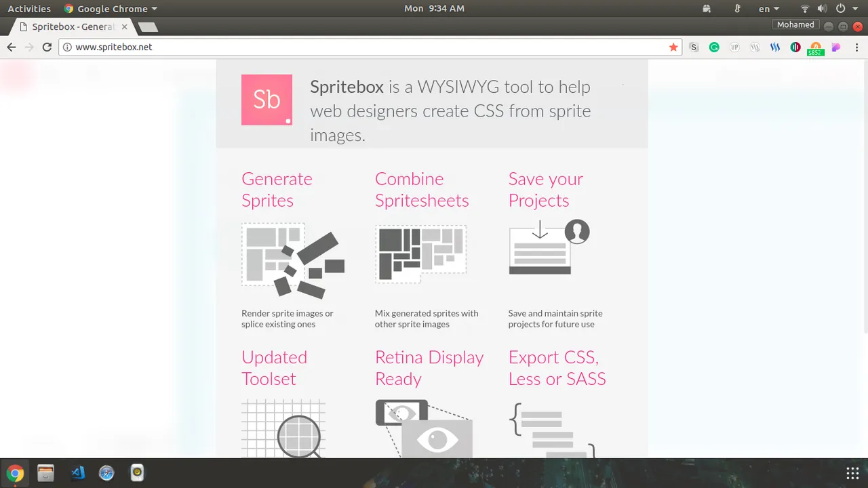Screen dimensions: 868x488
Task: Click the temperature indicator in top bar
Action: [737, 9]
